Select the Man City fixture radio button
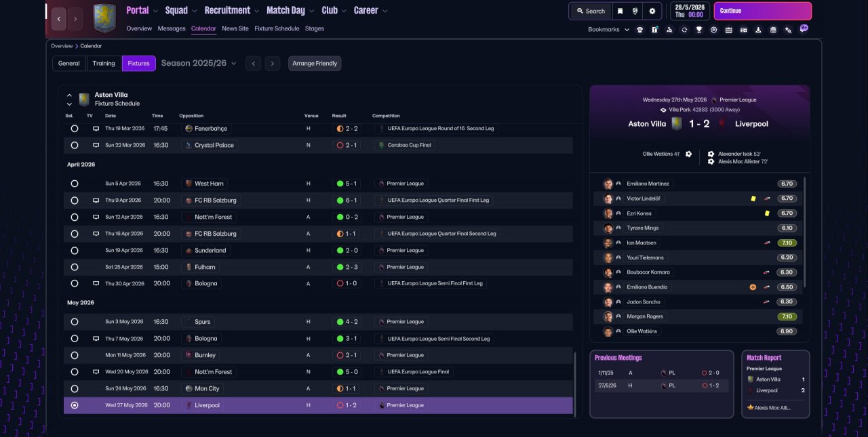The image size is (868, 437). pos(75,389)
